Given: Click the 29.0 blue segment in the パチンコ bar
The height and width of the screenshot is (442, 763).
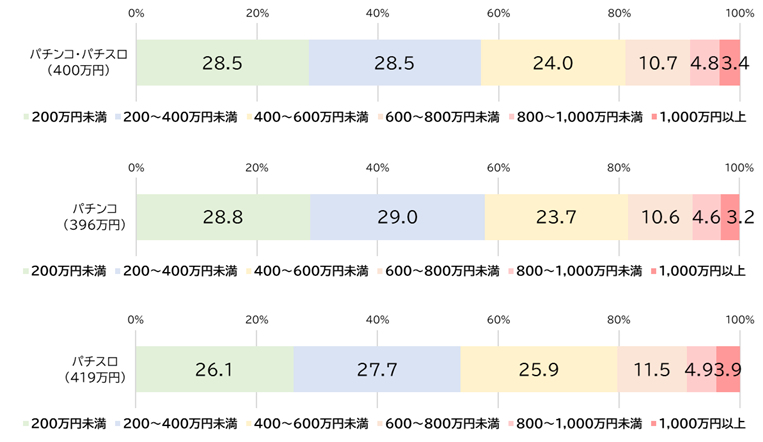Looking at the screenshot, I should pyautogui.click(x=397, y=217).
